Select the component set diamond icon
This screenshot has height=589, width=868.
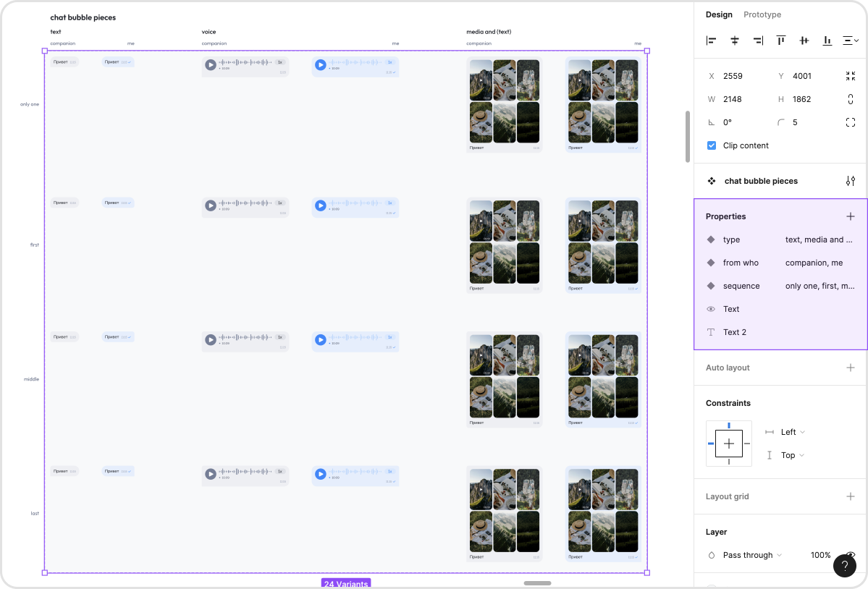pyautogui.click(x=712, y=181)
